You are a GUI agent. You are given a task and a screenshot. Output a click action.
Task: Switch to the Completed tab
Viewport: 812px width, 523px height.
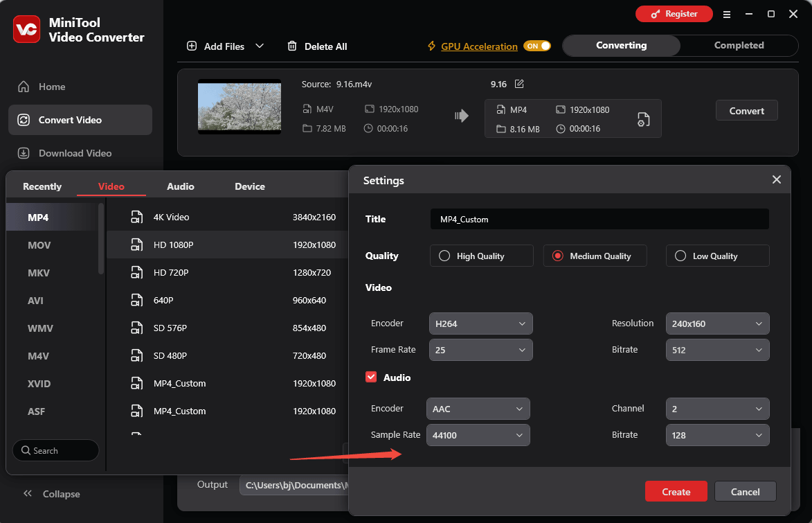(739, 46)
